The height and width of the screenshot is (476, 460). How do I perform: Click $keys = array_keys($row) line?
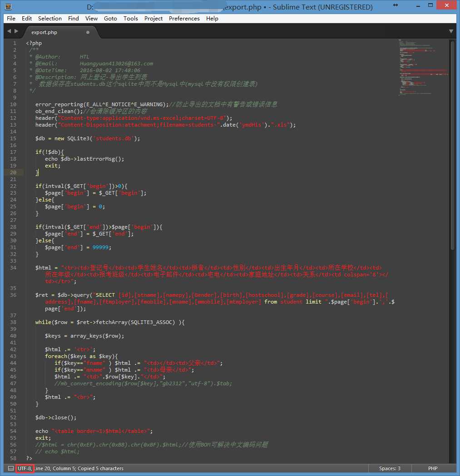click(84, 336)
